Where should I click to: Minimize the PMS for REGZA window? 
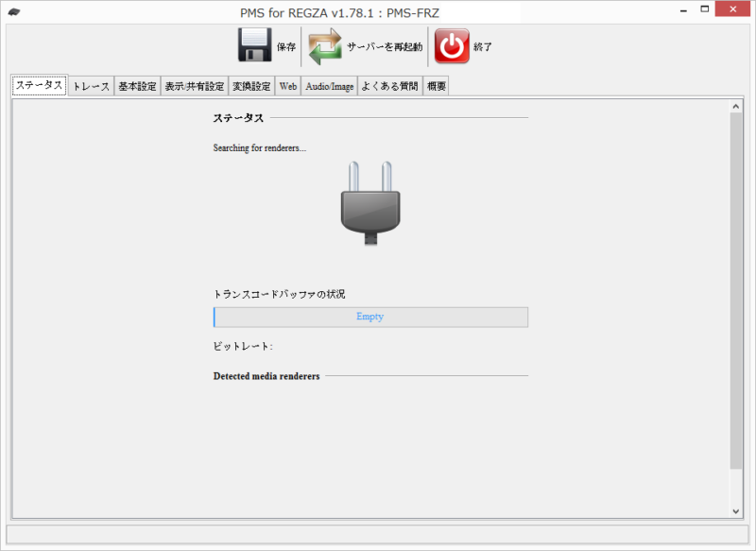(x=683, y=9)
